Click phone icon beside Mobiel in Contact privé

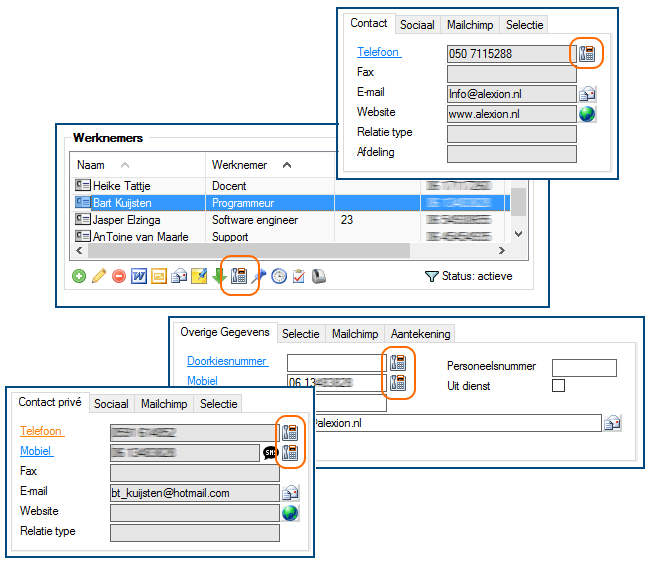coord(290,452)
